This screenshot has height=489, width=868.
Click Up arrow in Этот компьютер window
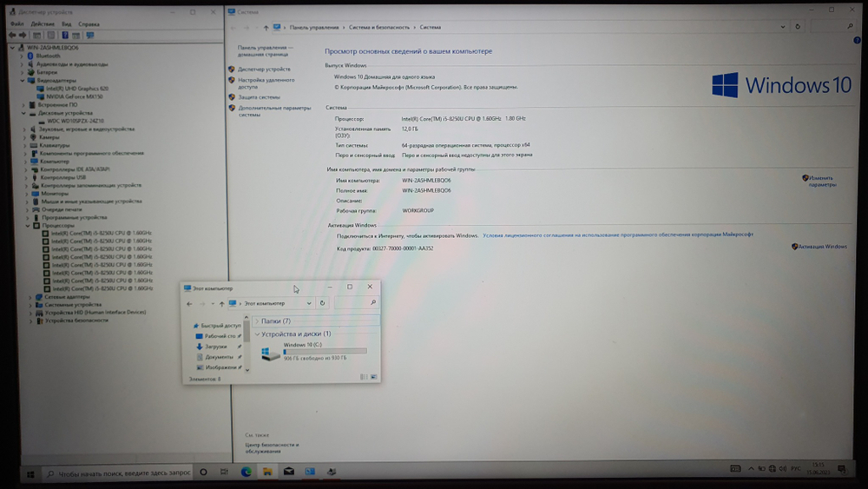click(221, 303)
